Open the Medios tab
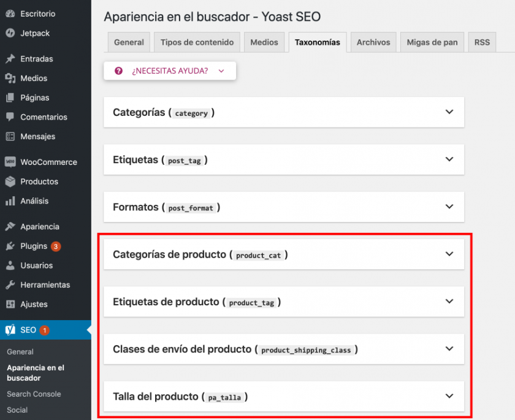The width and height of the screenshot is (515, 420). click(264, 42)
